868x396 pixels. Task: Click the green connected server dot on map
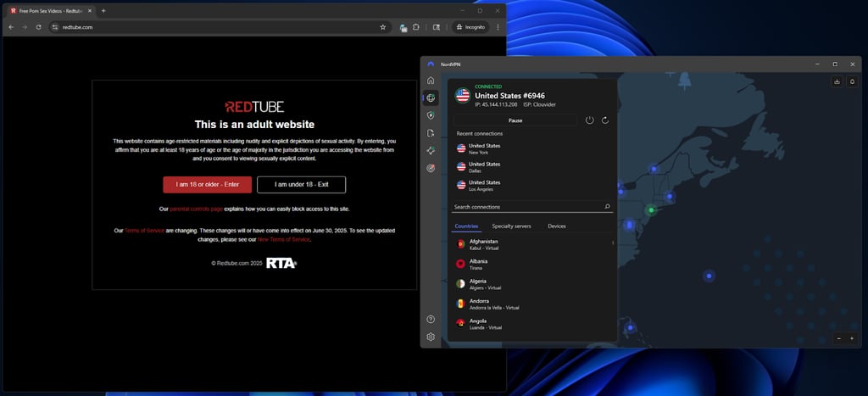(x=652, y=210)
